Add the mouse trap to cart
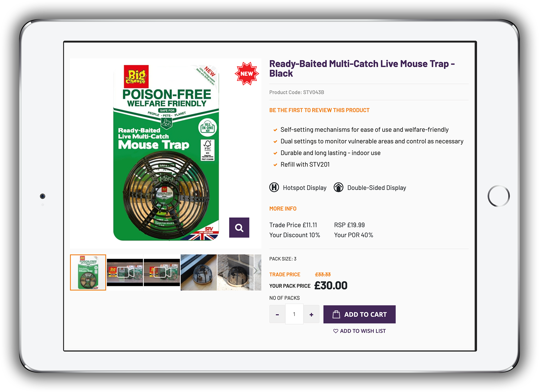 point(359,314)
